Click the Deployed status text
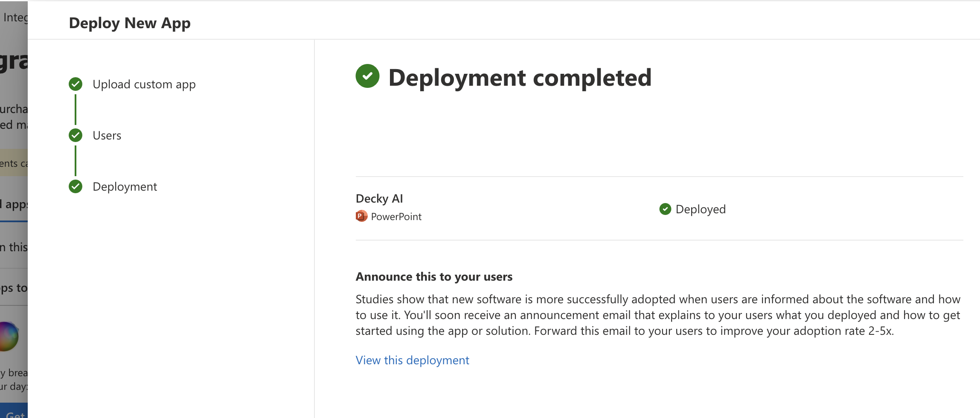This screenshot has width=980, height=418. 701,209
